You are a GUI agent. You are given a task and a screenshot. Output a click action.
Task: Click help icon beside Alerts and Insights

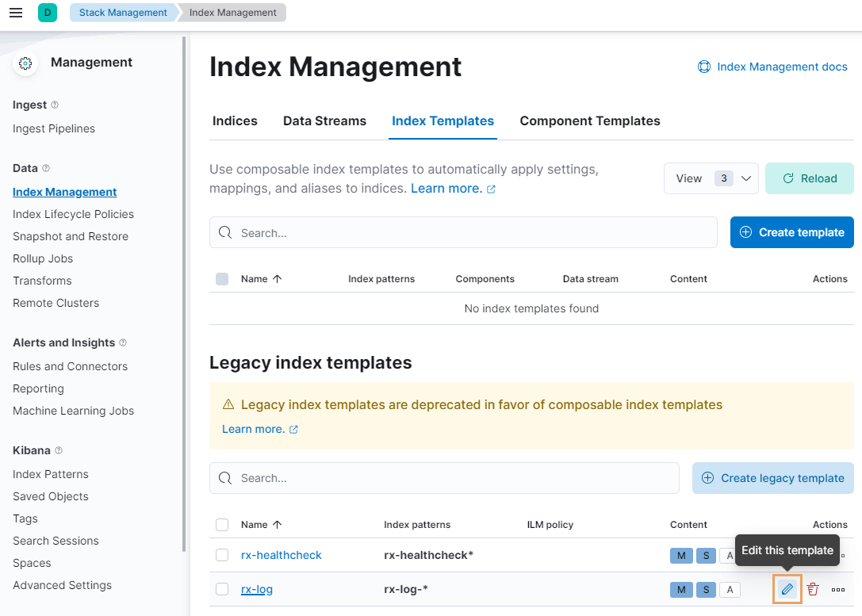point(123,342)
